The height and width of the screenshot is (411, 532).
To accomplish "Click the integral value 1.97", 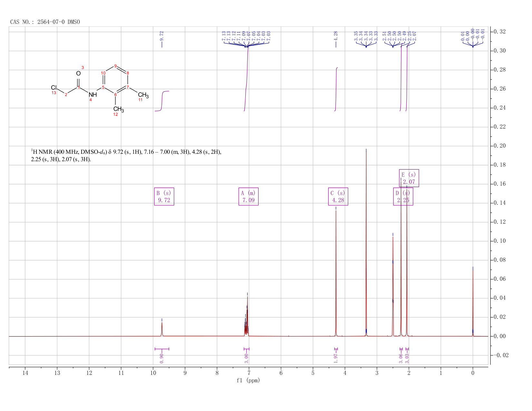I will click(336, 358).
